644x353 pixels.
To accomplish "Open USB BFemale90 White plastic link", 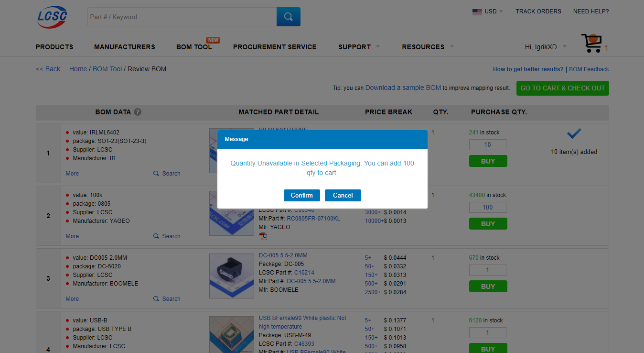I will pos(302,322).
